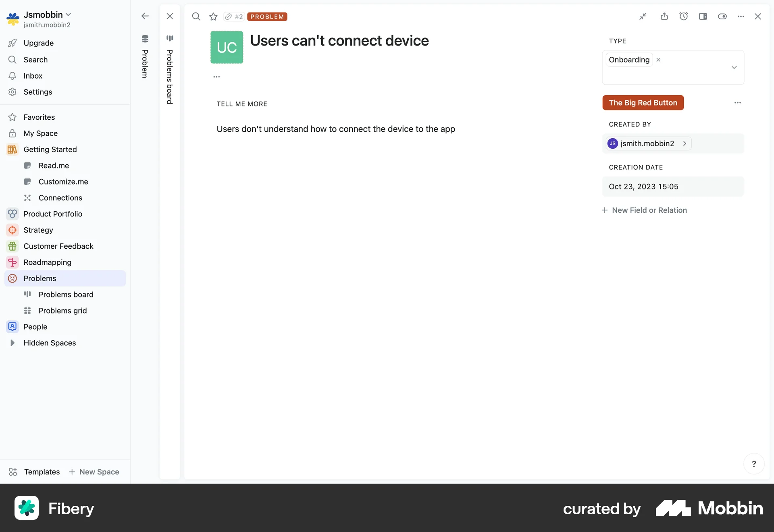Copy entity link via #2 chain icon
Viewport: 774px width, 532px height.
click(x=233, y=17)
